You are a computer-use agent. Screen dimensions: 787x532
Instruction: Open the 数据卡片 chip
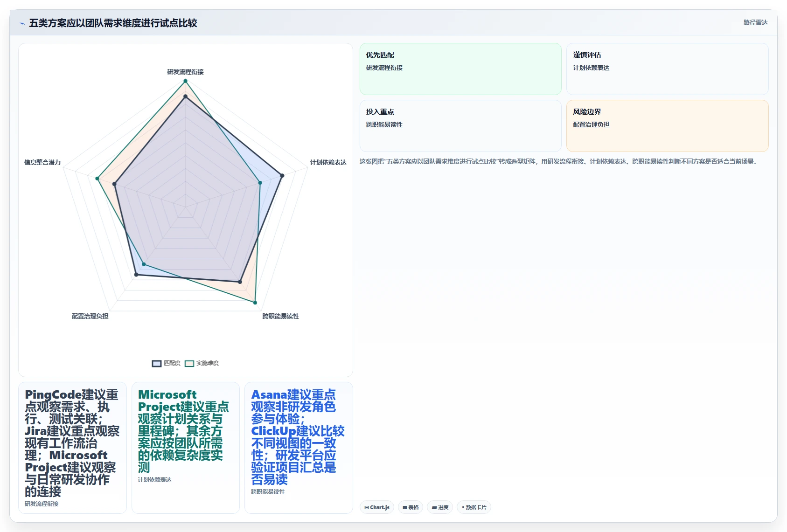click(474, 507)
